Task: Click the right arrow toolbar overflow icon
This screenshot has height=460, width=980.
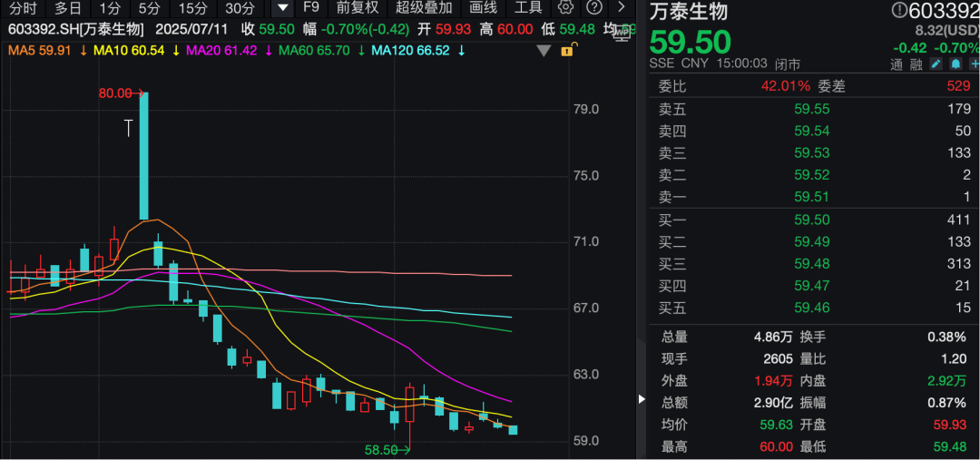Action: point(622,8)
